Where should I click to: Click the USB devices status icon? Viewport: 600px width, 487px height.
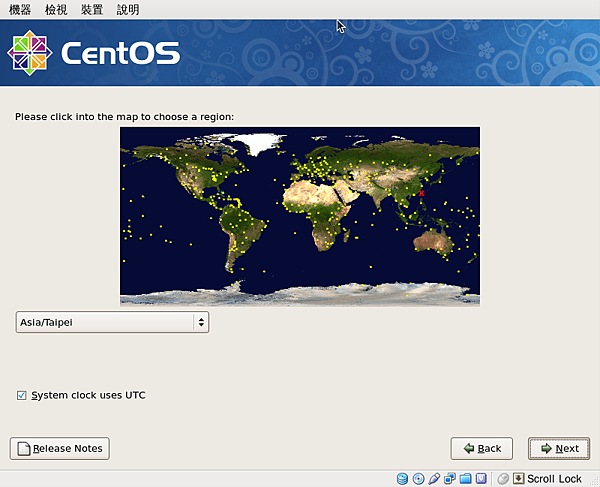pos(434,479)
